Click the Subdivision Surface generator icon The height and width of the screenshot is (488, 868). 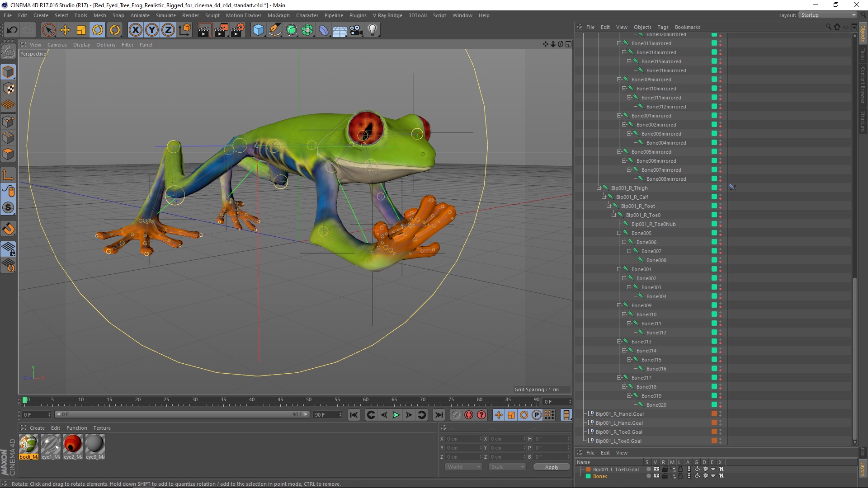click(292, 30)
